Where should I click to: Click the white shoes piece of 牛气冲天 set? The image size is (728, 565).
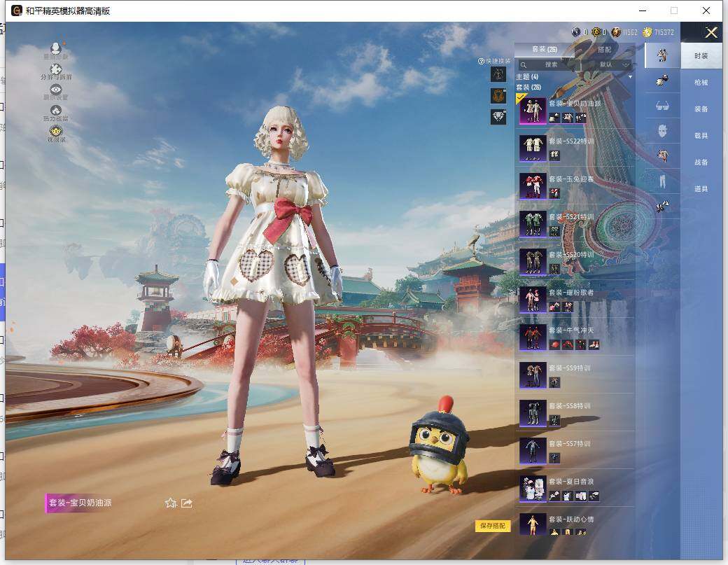click(594, 344)
